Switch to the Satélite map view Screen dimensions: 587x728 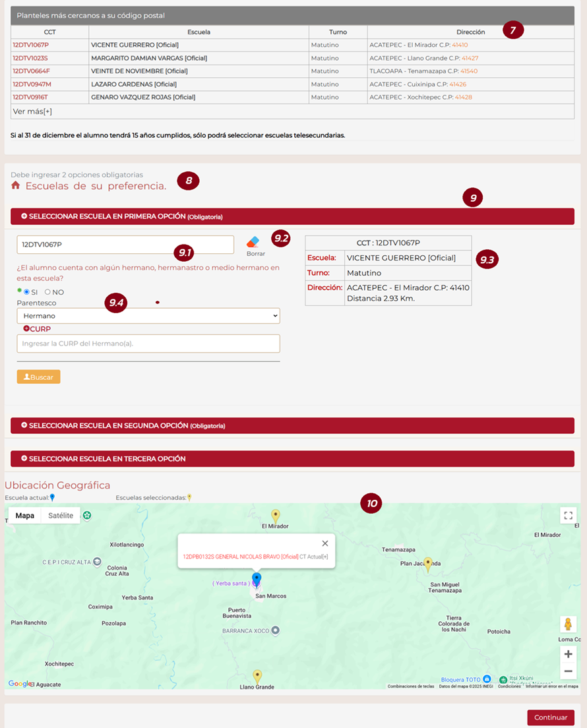pyautogui.click(x=61, y=516)
